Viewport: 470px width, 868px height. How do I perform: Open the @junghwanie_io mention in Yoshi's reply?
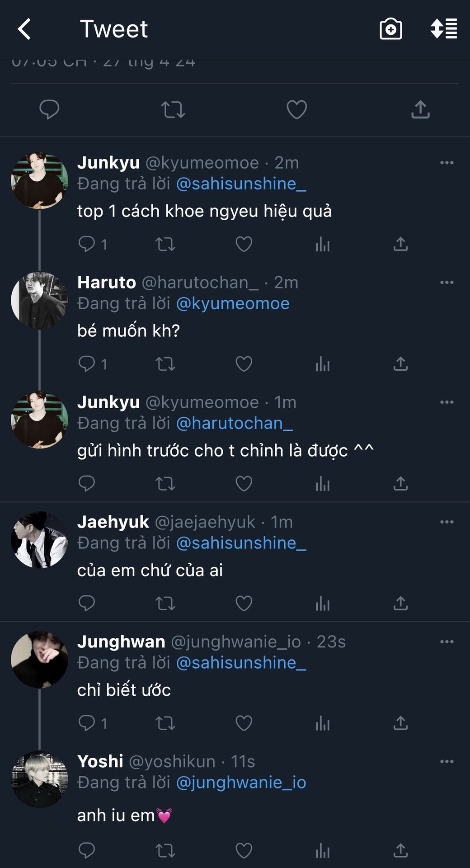pos(241,783)
